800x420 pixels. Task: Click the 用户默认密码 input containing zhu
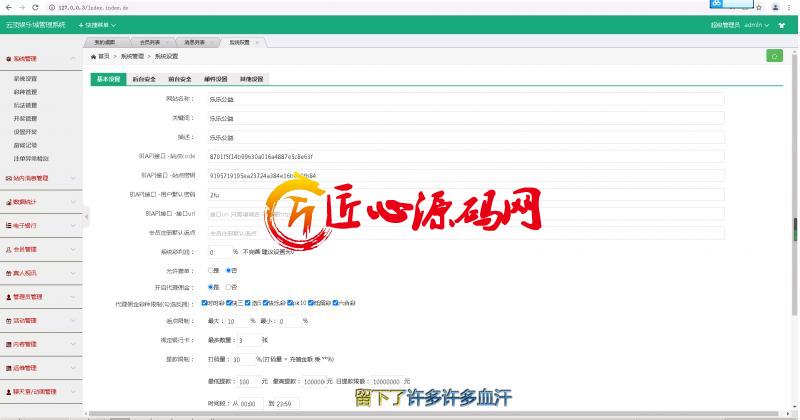click(466, 195)
